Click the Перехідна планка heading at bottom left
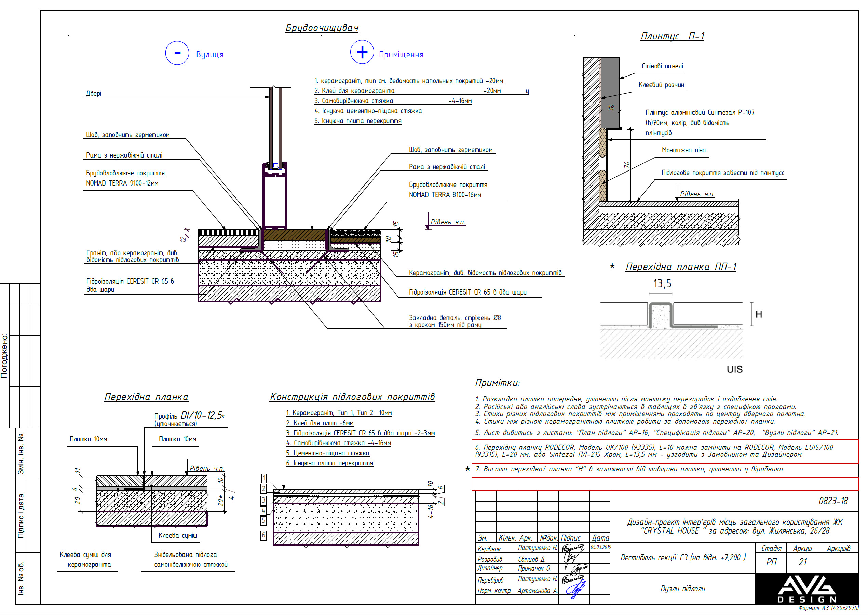 (x=146, y=396)
